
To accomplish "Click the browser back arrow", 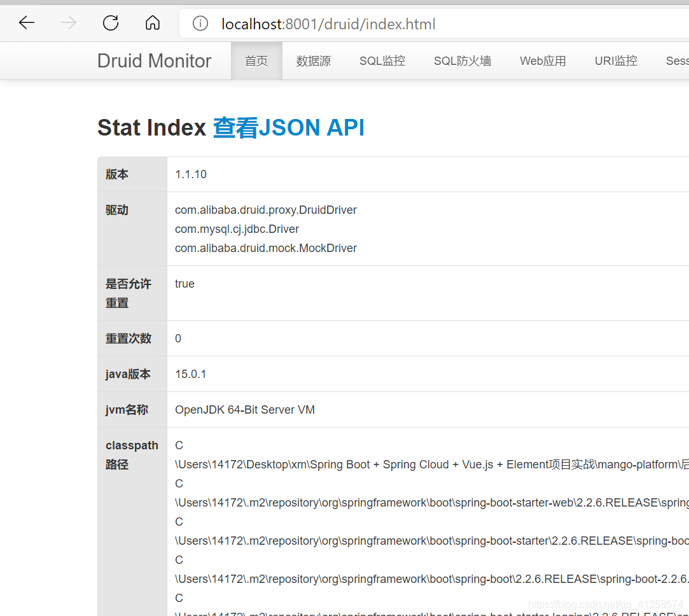I will tap(27, 24).
